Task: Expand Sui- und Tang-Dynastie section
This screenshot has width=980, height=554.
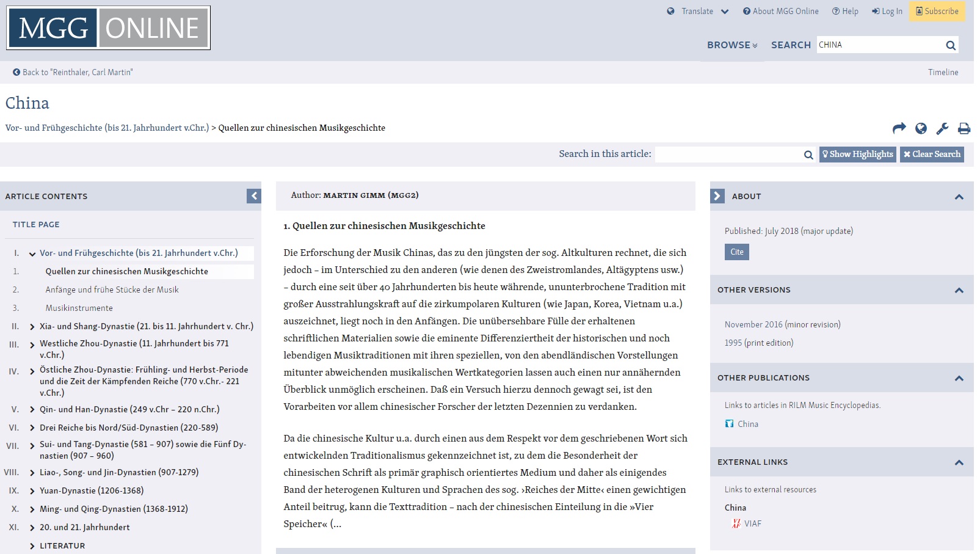Action: (32, 446)
